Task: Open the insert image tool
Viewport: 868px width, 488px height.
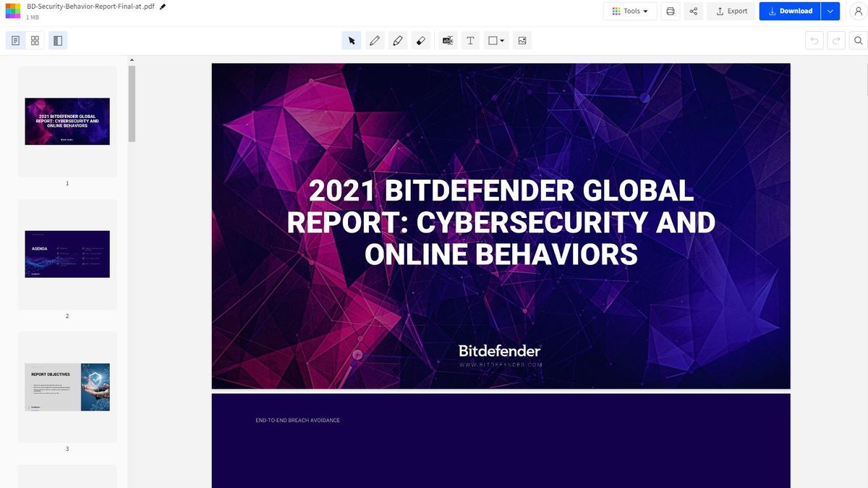Action: coord(522,41)
